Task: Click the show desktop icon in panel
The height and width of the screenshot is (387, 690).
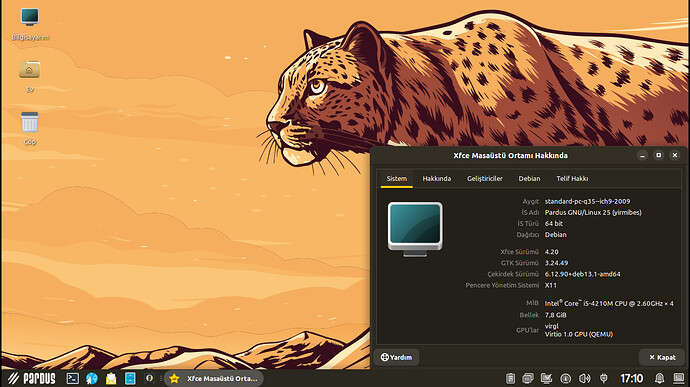Action: [x=679, y=378]
